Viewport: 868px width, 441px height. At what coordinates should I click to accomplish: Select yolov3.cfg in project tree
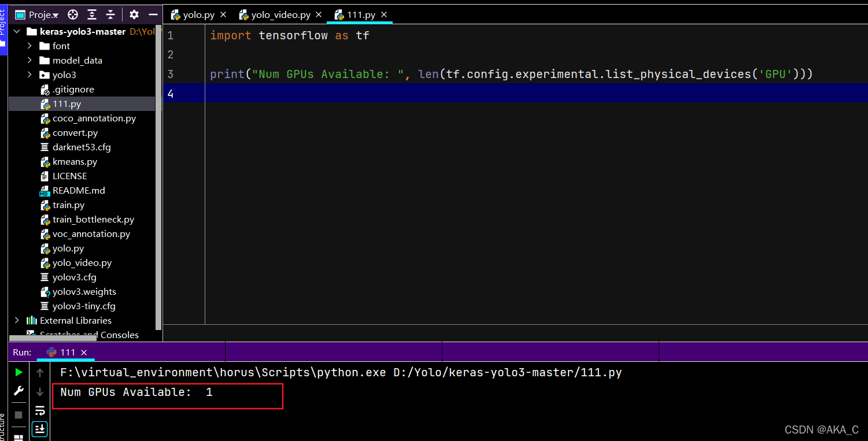click(74, 277)
